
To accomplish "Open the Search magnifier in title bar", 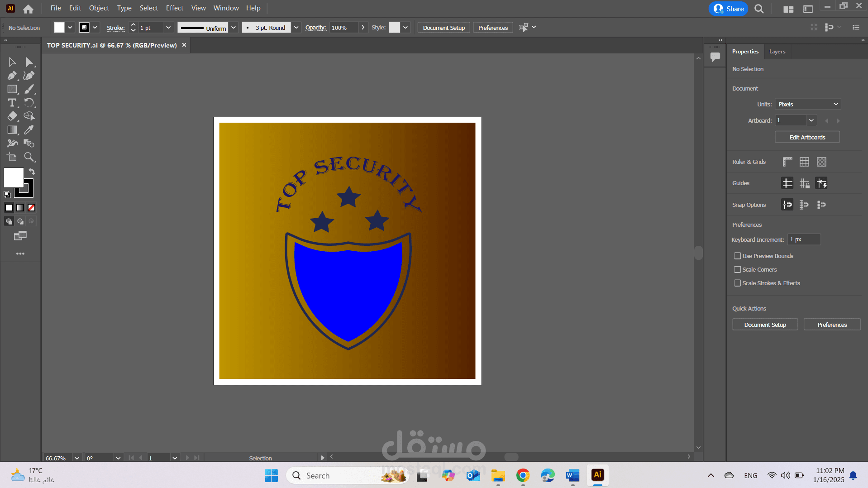I will point(759,9).
